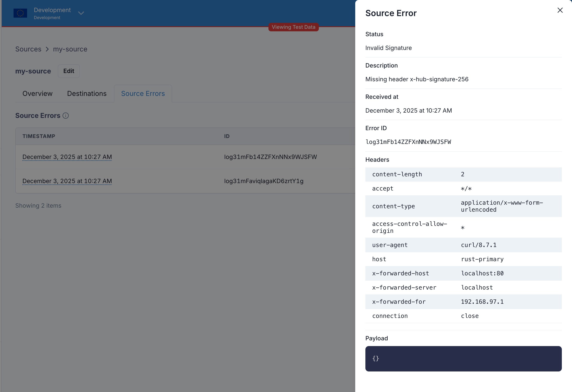Open the Destinations tab
Screen dimensions: 572x392
point(87,94)
